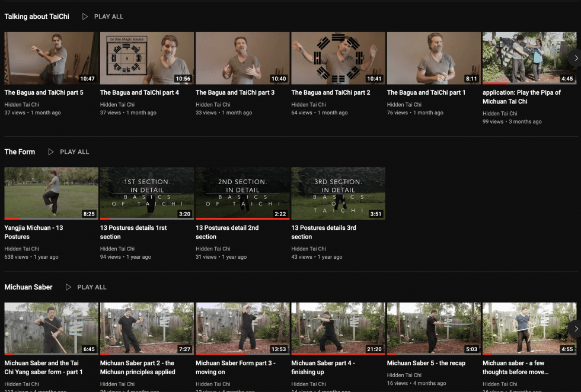581x392 pixels.
Task: Open 3rd Section In Detail thumbnail
Action: coord(338,193)
